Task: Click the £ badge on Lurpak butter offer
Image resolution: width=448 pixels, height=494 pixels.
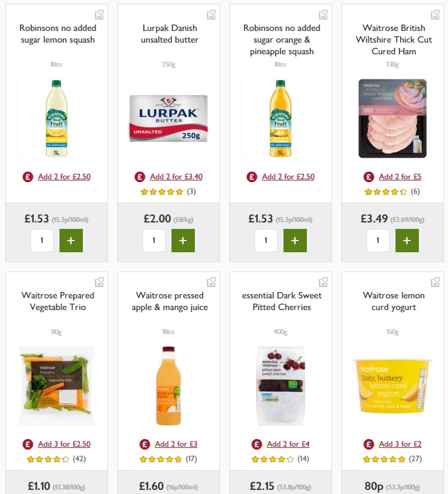Action: (x=139, y=176)
